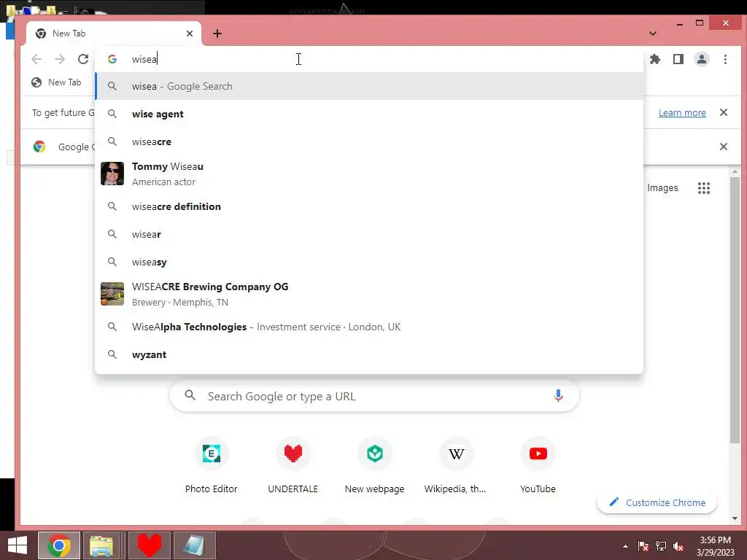
Task: Click the WISEACRE Brewing thumbnail image
Action: coord(112,294)
